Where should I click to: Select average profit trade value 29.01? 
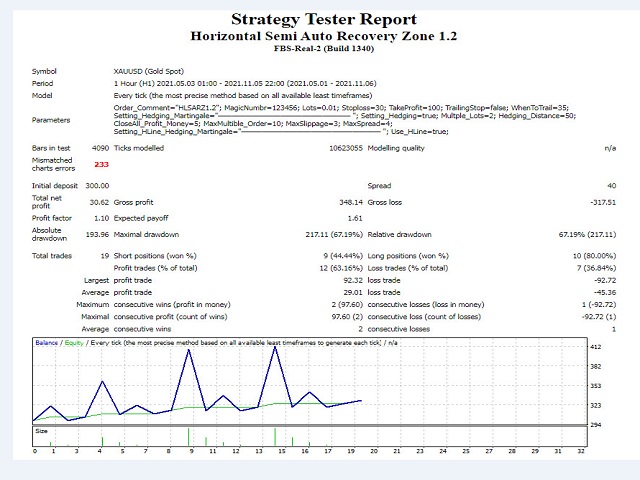point(353,293)
